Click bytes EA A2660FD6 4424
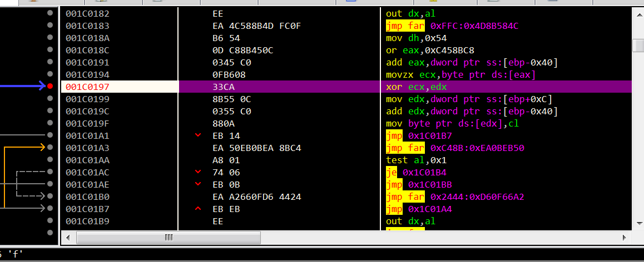This screenshot has width=644, height=262. (x=257, y=197)
